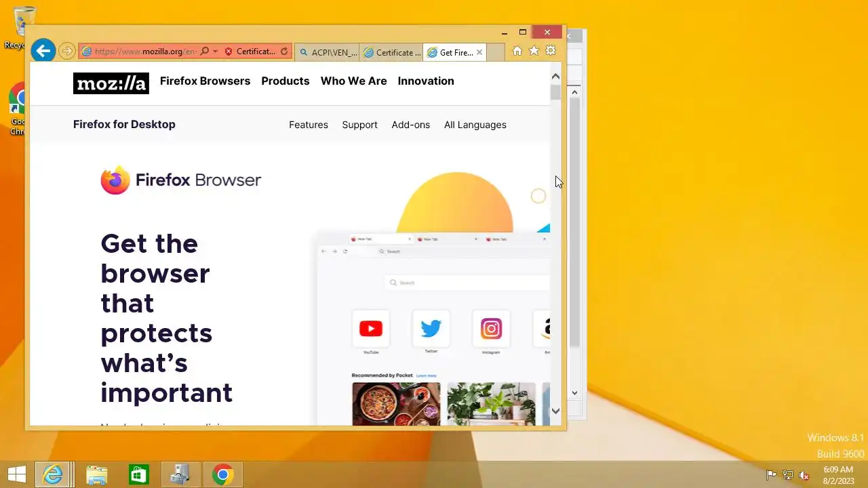Open the Add-ons link
The image size is (868, 488).
click(x=411, y=125)
